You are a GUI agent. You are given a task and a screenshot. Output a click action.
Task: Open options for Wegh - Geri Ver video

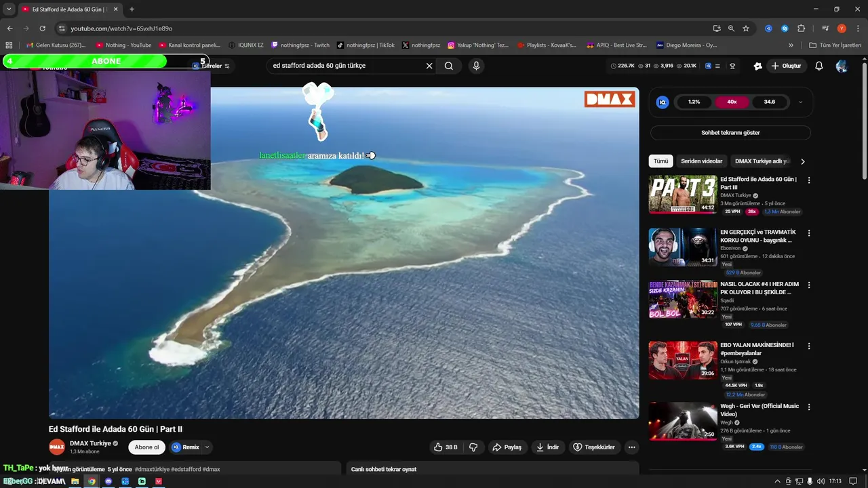coord(808,407)
